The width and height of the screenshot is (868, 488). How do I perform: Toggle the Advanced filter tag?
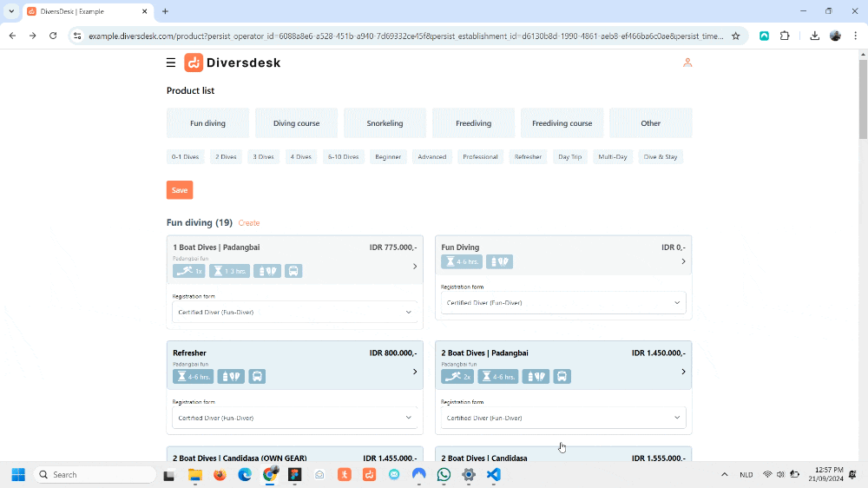point(431,157)
